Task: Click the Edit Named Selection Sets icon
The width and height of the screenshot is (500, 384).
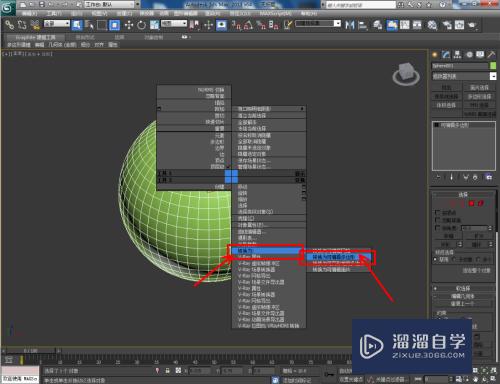Action: point(288,25)
